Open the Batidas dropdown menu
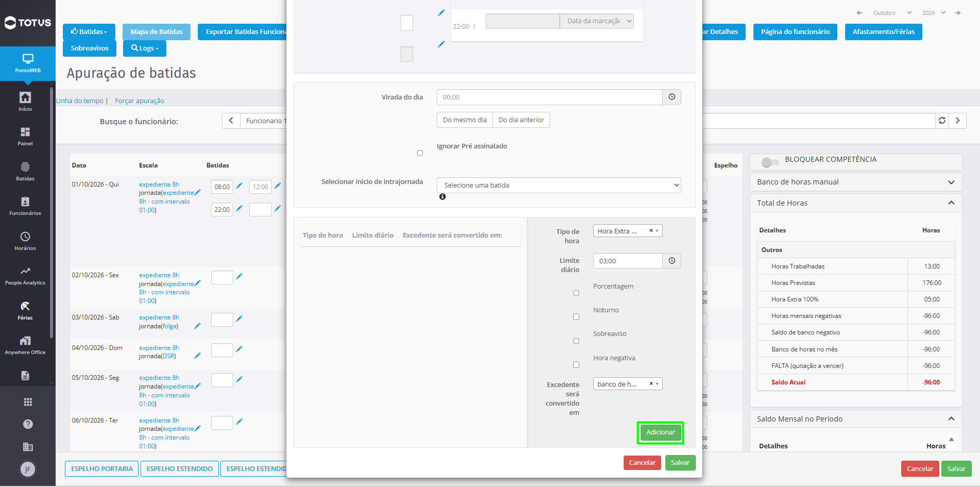The width and height of the screenshot is (980, 487). coord(89,32)
